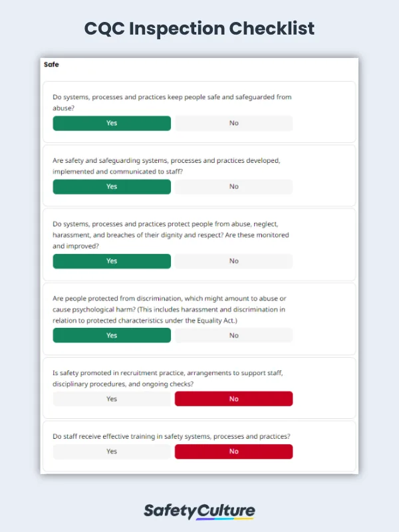Confirm "No" on the recruitment safety question
This screenshot has height=532, width=399.
tap(233, 398)
